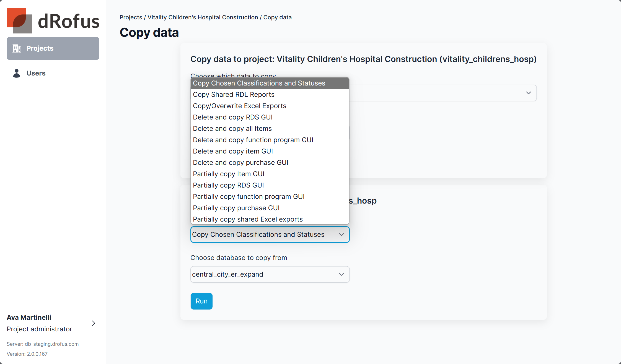The image size is (621, 364).
Task: Select Delete and copy function program GUI
Action: 253,140
